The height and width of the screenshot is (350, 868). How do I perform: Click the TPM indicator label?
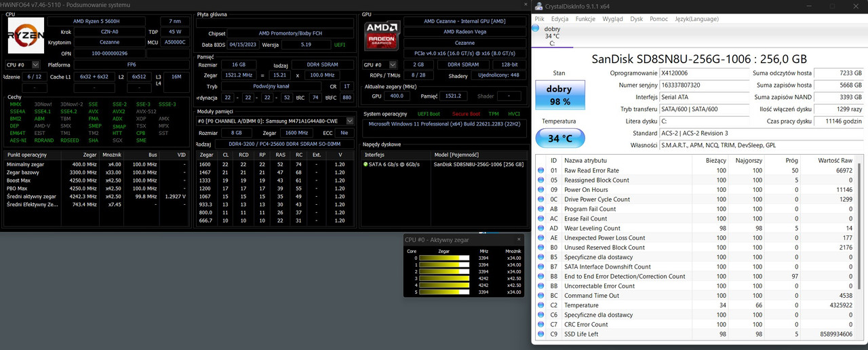coord(493,114)
